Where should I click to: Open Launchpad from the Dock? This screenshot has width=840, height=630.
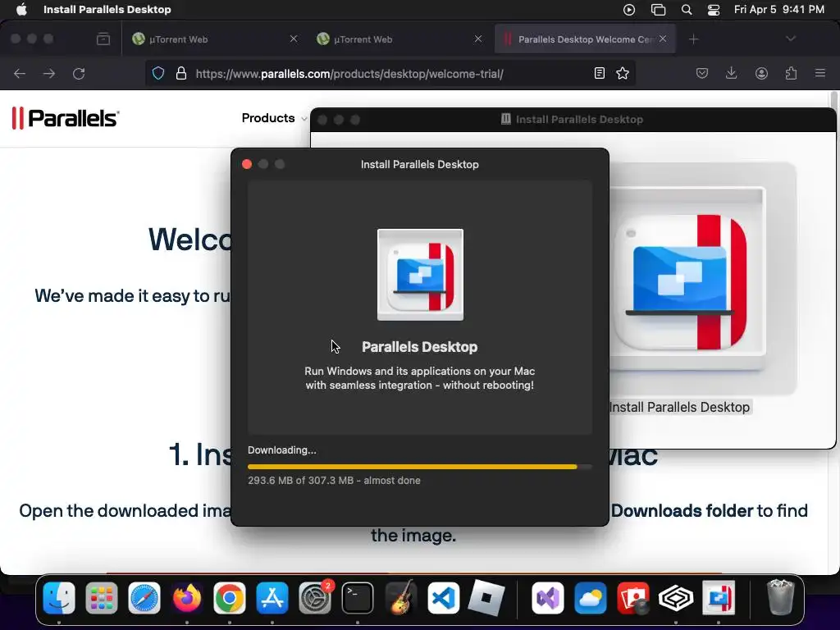(101, 598)
